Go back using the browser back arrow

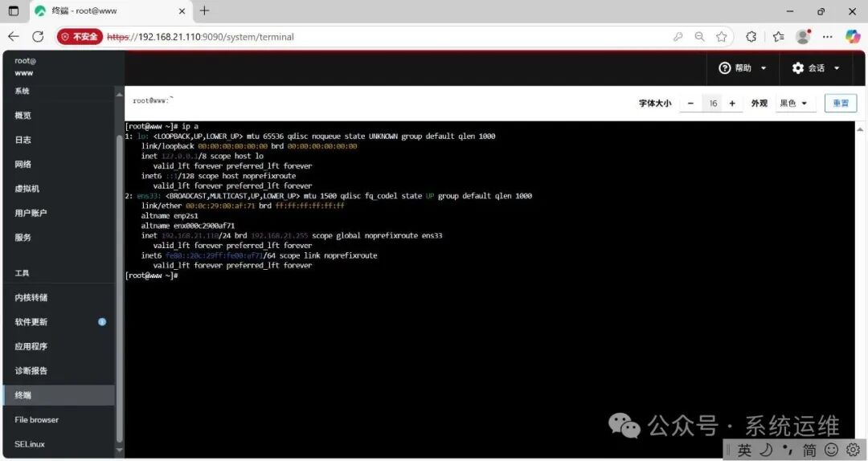click(x=14, y=36)
